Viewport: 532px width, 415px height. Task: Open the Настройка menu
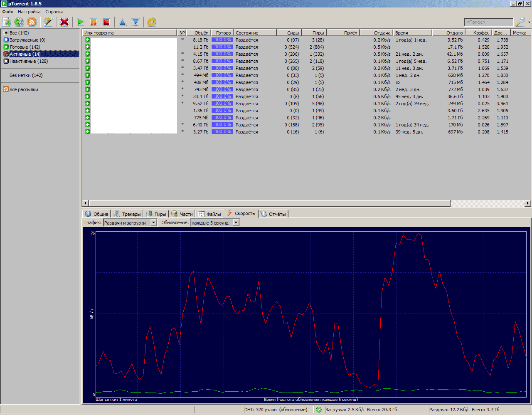29,12
